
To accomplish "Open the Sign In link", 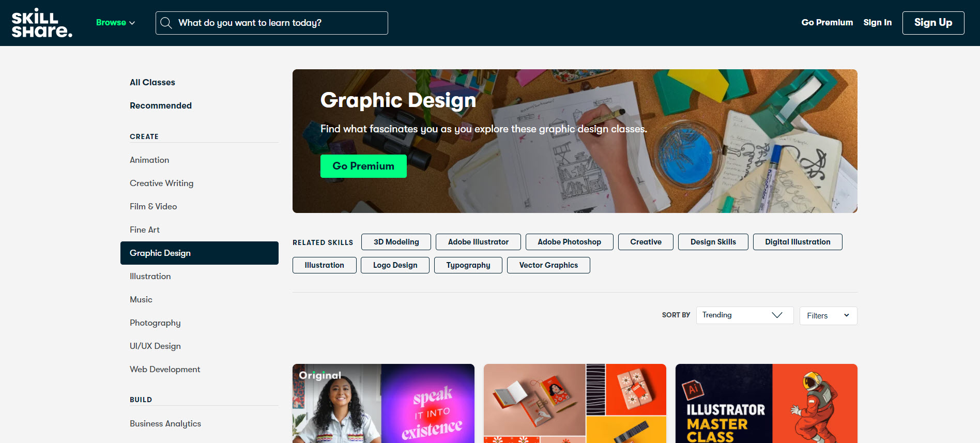I will 877,23.
